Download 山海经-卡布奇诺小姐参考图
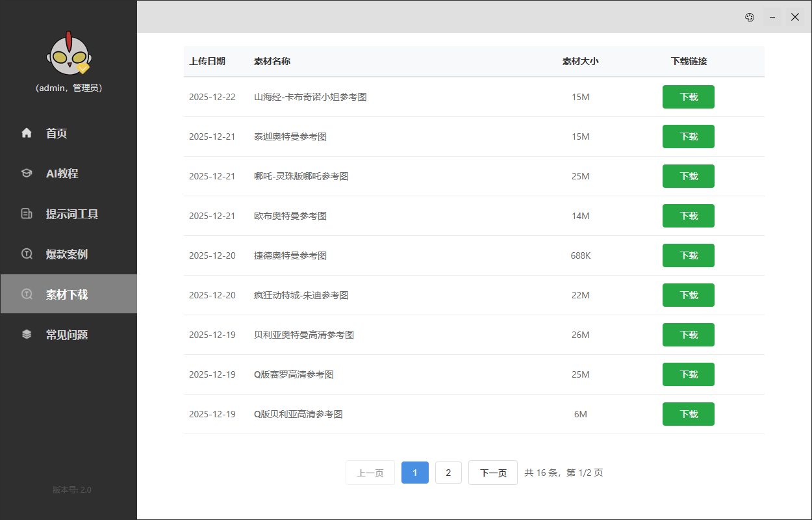The width and height of the screenshot is (812, 520). [688, 97]
